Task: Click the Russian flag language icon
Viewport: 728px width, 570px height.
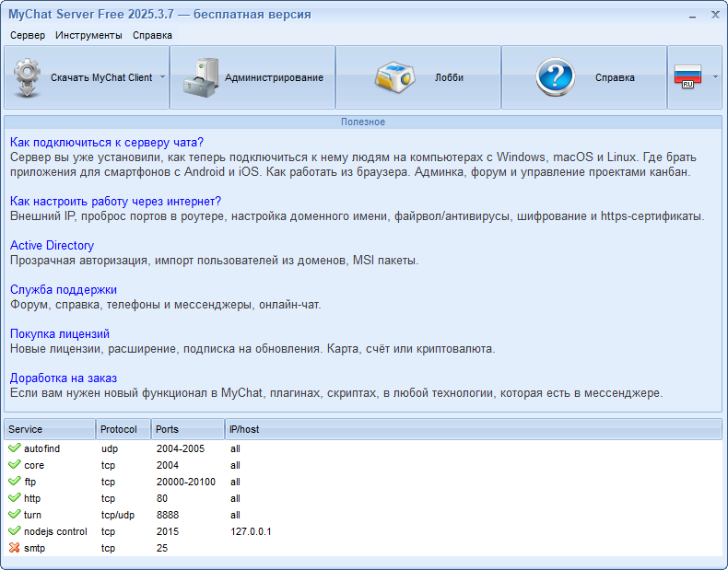Action: 687,77
